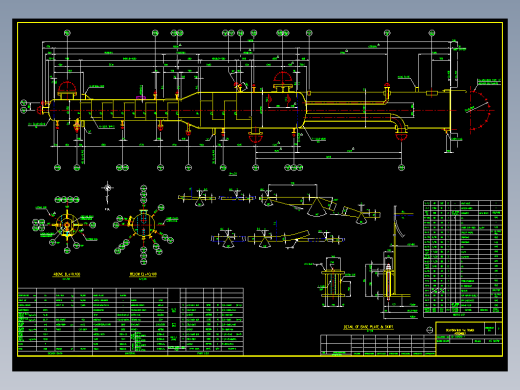This screenshot has width=520, height=390.
Task: Click the red flanged nozzle under the wide section
Action: 256,136
